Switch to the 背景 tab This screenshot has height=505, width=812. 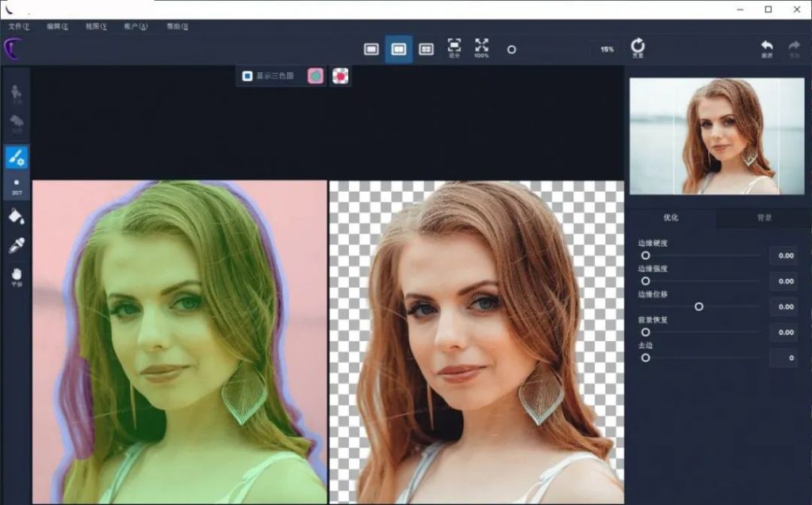[x=764, y=217]
